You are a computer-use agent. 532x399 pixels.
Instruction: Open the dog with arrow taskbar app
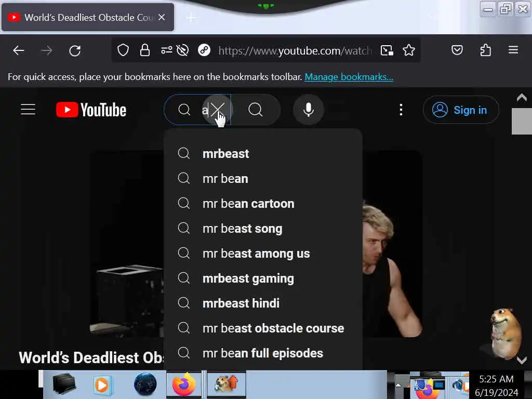227,384
